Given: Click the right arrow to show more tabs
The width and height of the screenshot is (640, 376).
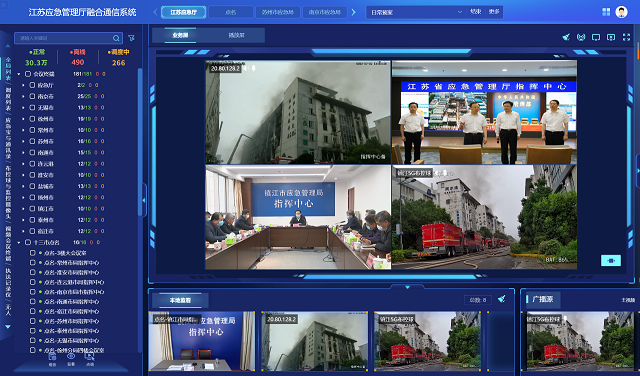Looking at the screenshot, I should (x=353, y=12).
